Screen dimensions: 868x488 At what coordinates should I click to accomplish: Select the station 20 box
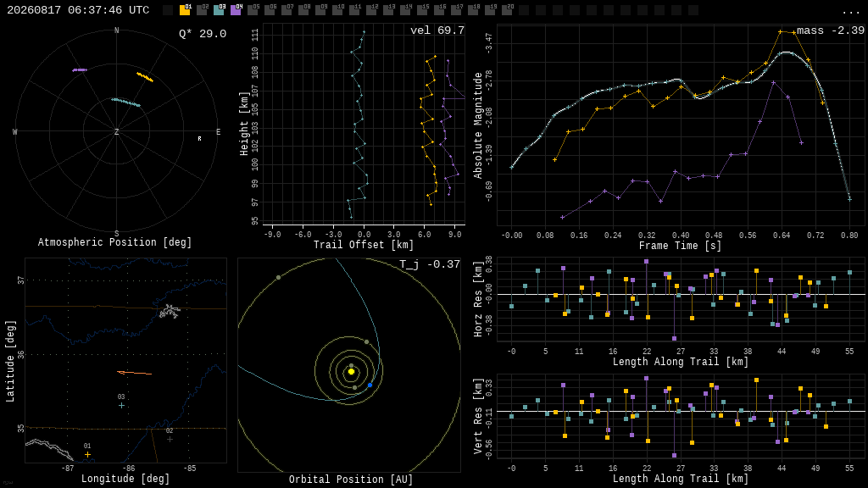coord(507,10)
